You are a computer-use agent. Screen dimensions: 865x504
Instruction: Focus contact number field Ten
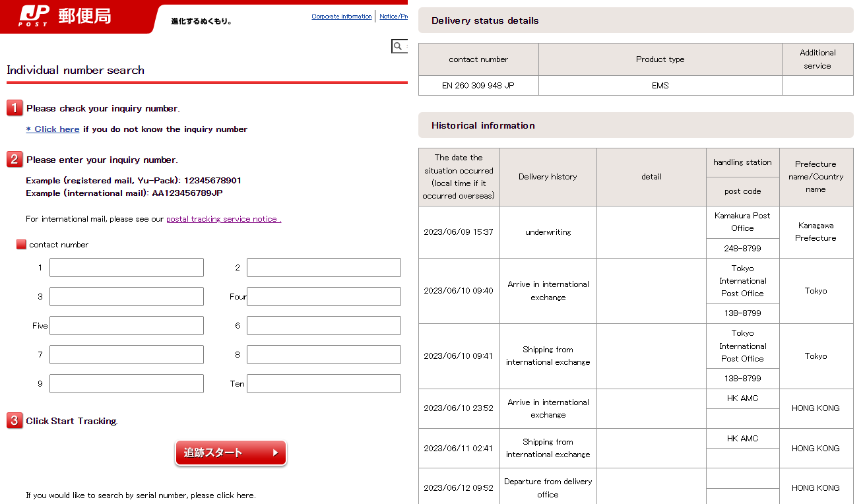pos(324,383)
